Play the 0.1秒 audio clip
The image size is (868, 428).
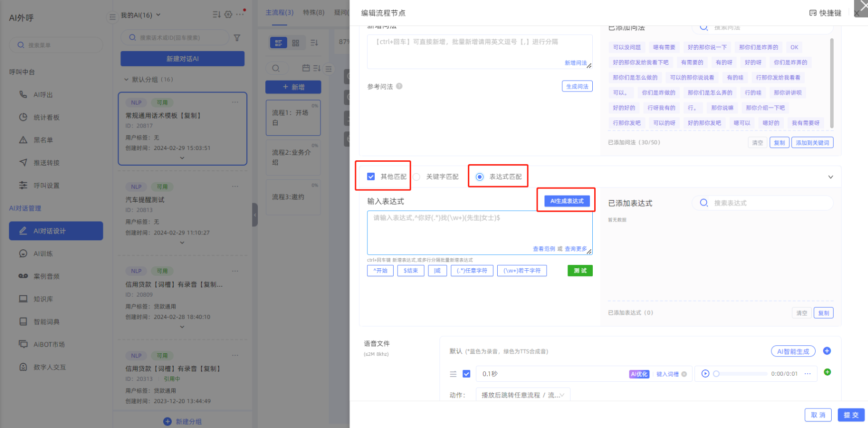click(x=705, y=374)
